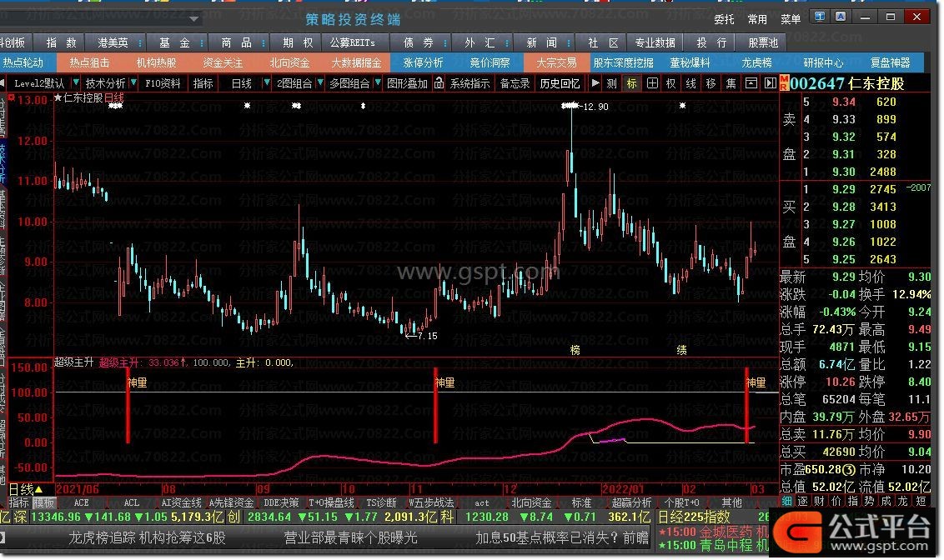Click the collapse panel up-arrow icon
The height and width of the screenshot is (560, 944).
[751, 83]
